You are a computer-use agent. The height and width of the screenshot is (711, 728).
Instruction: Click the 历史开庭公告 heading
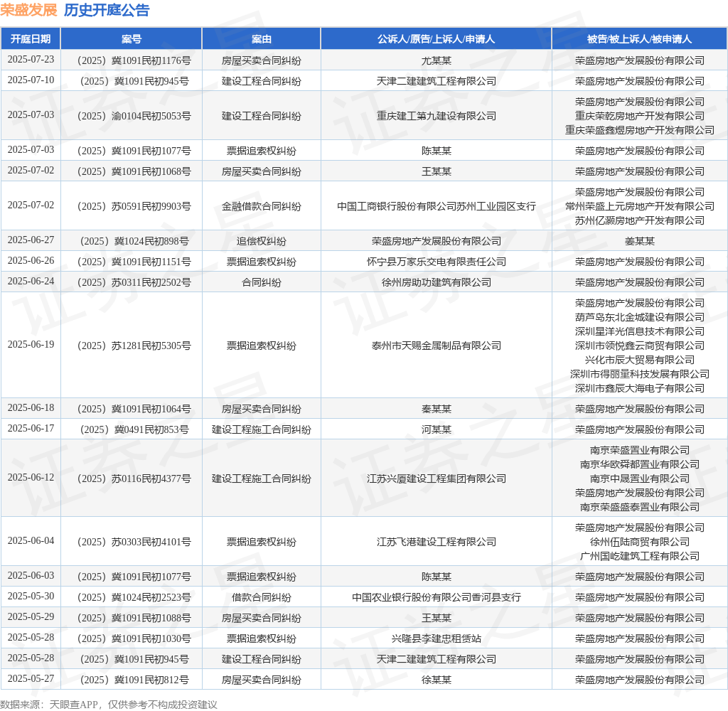click(x=107, y=10)
